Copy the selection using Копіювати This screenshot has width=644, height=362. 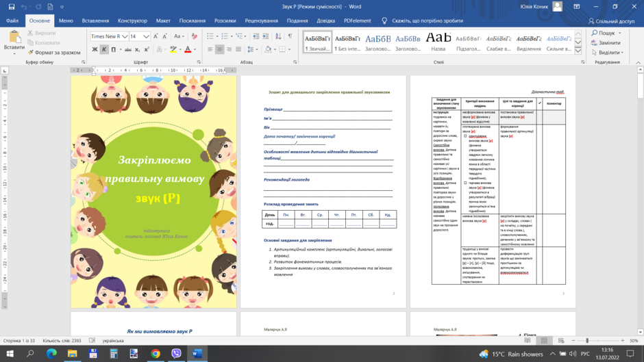point(44,42)
